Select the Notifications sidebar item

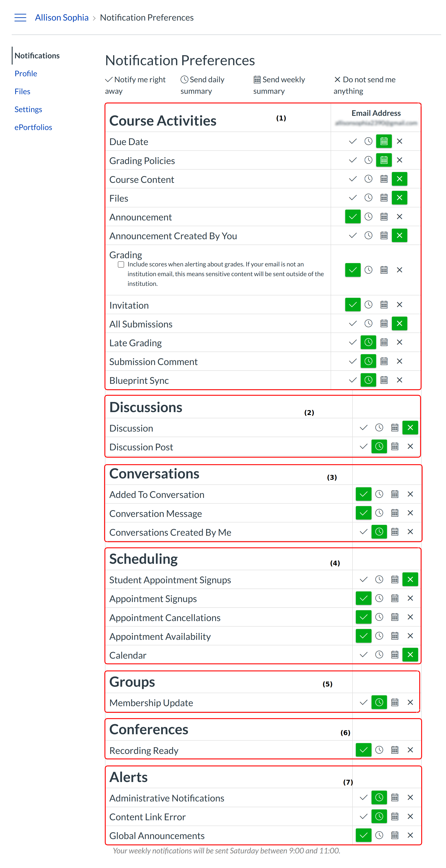[x=37, y=55]
